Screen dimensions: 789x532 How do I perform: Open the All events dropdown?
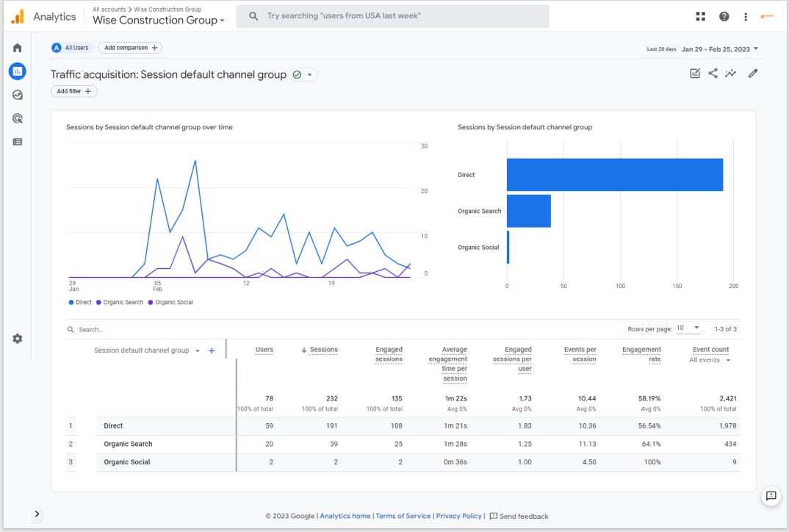click(710, 360)
